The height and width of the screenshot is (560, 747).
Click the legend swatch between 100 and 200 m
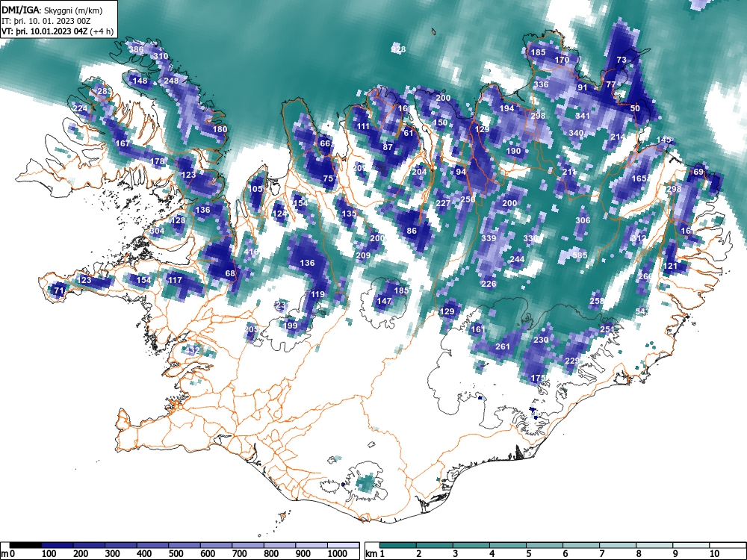[x=58, y=545]
